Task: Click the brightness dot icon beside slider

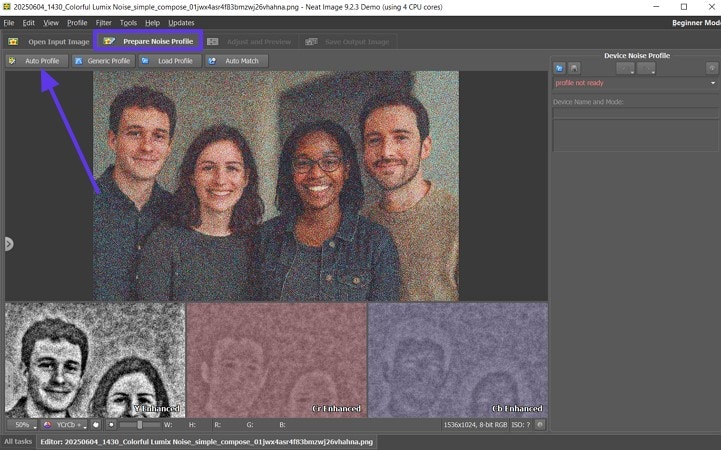Action: (x=111, y=425)
